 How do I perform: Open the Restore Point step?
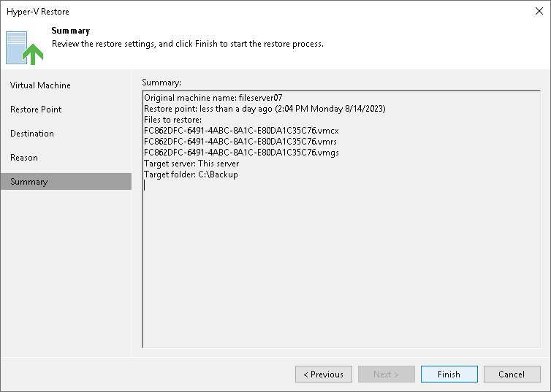36,109
